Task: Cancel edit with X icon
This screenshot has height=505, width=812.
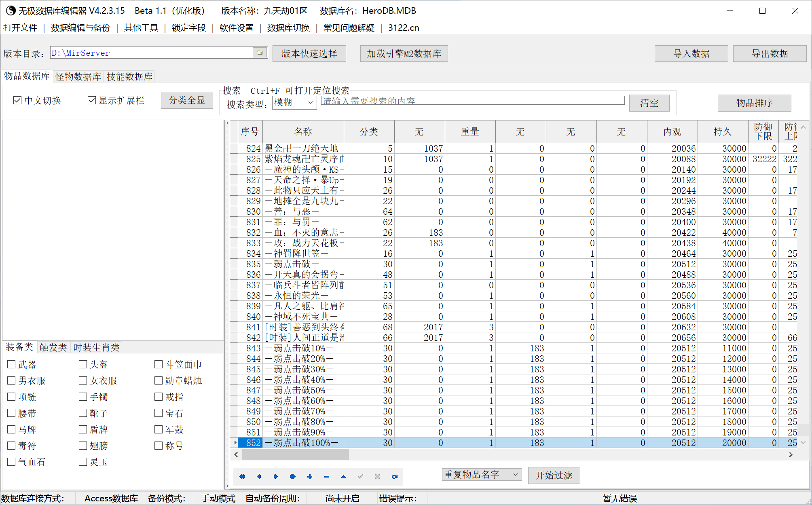Action: (377, 476)
